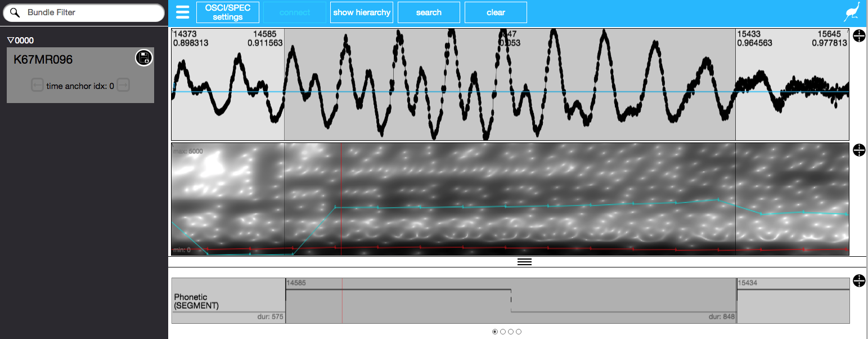Click the clear button
The height and width of the screenshot is (339, 868).
coord(496,12)
